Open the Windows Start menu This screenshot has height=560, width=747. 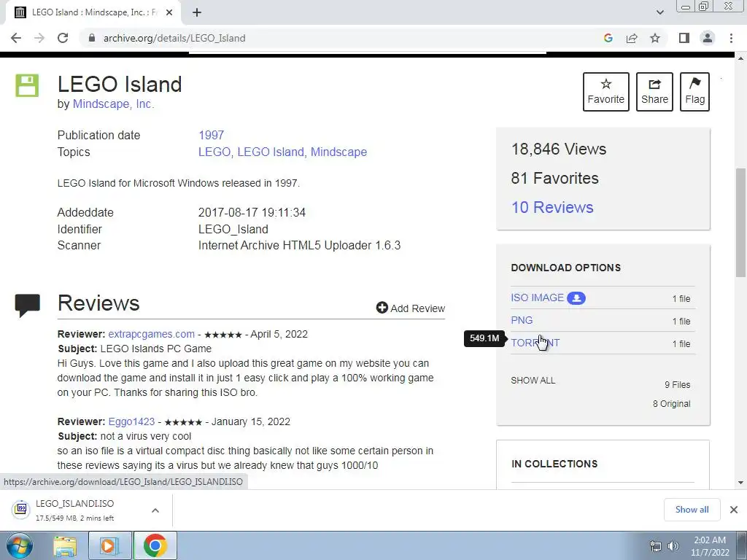click(x=19, y=545)
